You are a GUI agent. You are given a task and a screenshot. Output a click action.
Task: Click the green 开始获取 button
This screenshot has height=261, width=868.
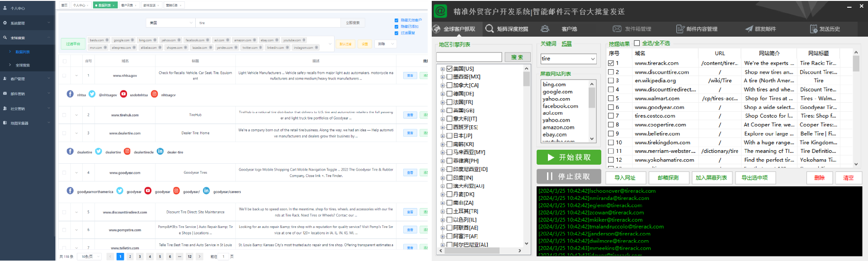[569, 157]
